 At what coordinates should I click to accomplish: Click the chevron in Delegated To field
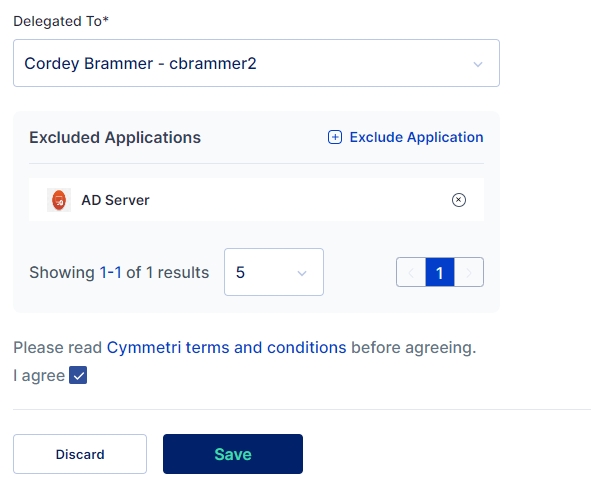[478, 64]
